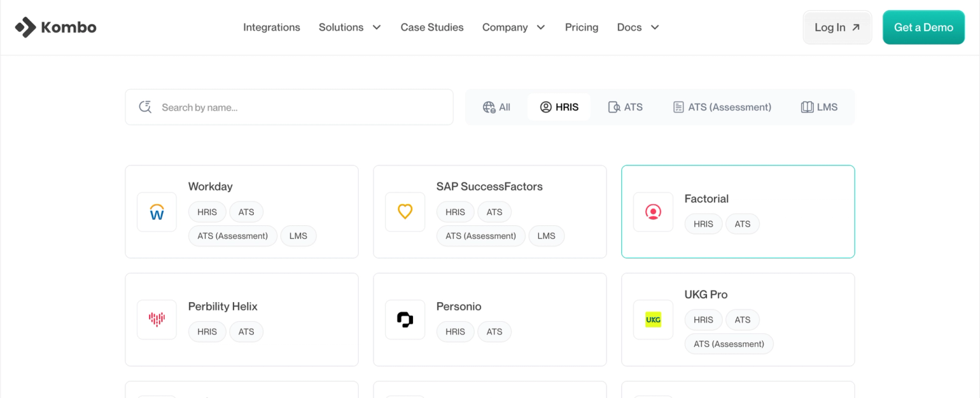Image resolution: width=980 pixels, height=398 pixels.
Task: Select the ATS (Assessment) filter tab
Action: 722,107
